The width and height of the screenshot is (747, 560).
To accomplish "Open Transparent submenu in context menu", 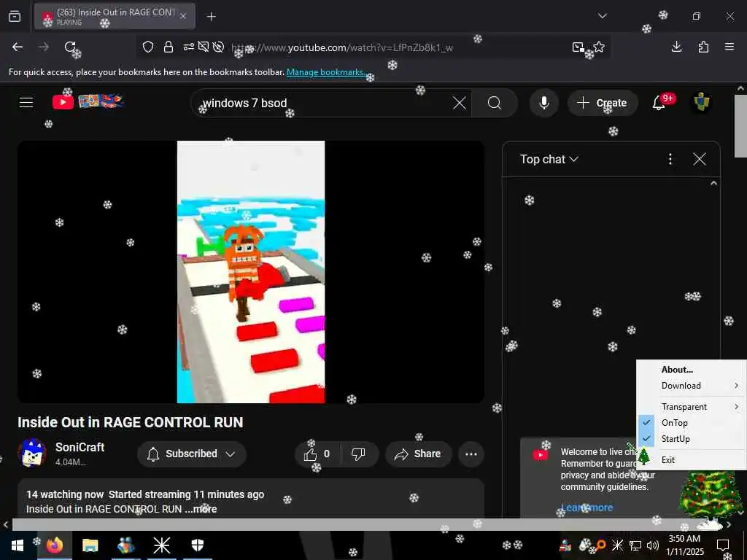I will coord(692,407).
